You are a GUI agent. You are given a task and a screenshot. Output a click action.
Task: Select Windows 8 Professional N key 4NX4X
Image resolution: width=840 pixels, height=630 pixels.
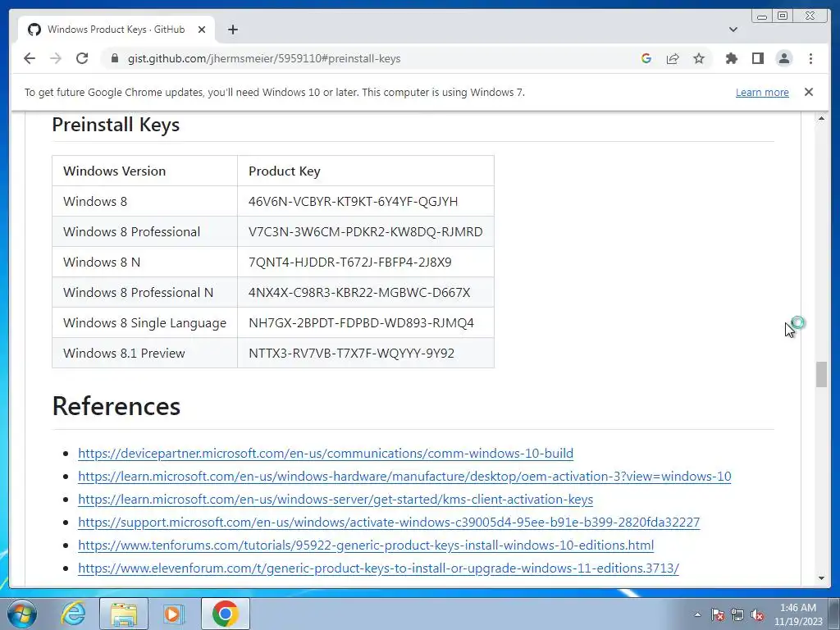(359, 293)
